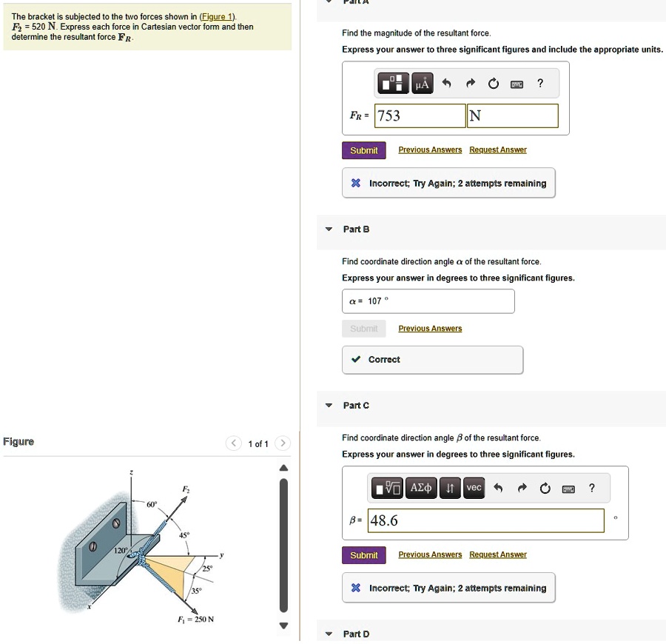Viewport: 666px width, 644px height.
Task: Click Request Answer link in Part A
Action: tap(497, 150)
